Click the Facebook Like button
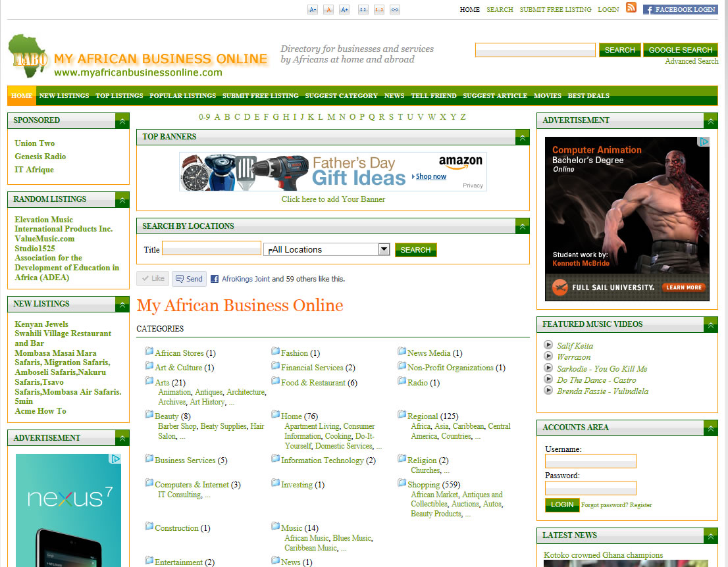The height and width of the screenshot is (567, 728). click(x=153, y=278)
